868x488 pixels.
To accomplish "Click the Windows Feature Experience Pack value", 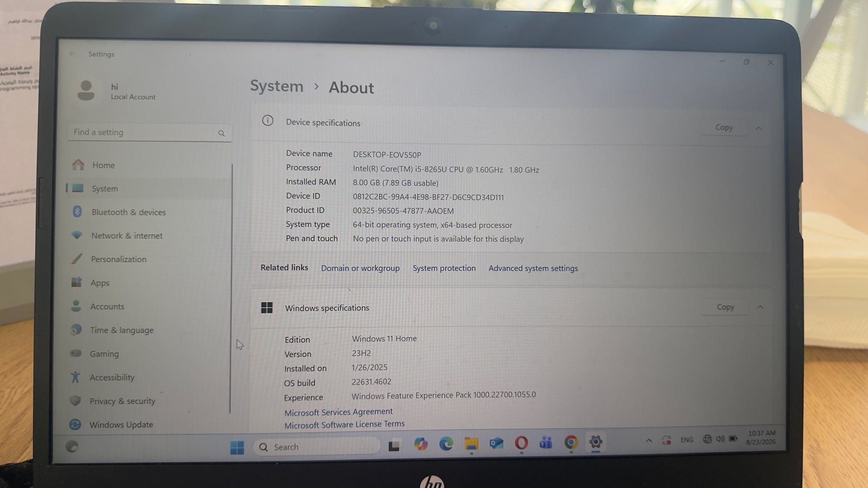I will pos(443,395).
